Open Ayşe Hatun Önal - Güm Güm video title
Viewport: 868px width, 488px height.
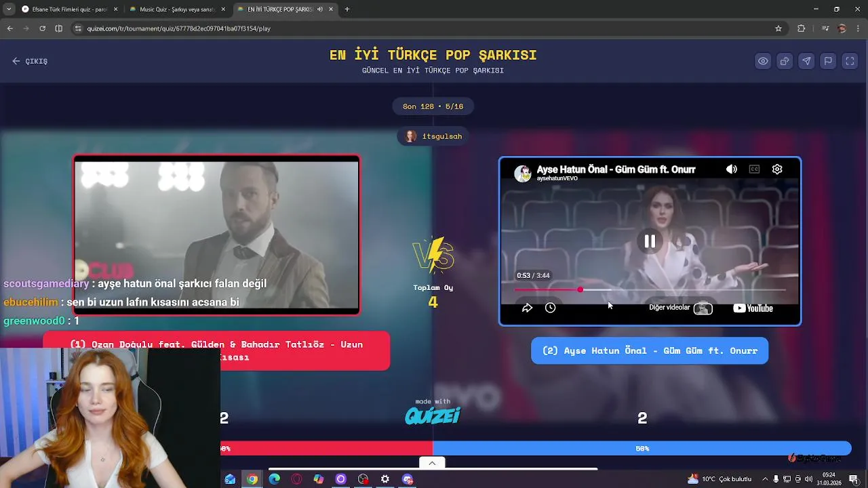click(616, 169)
